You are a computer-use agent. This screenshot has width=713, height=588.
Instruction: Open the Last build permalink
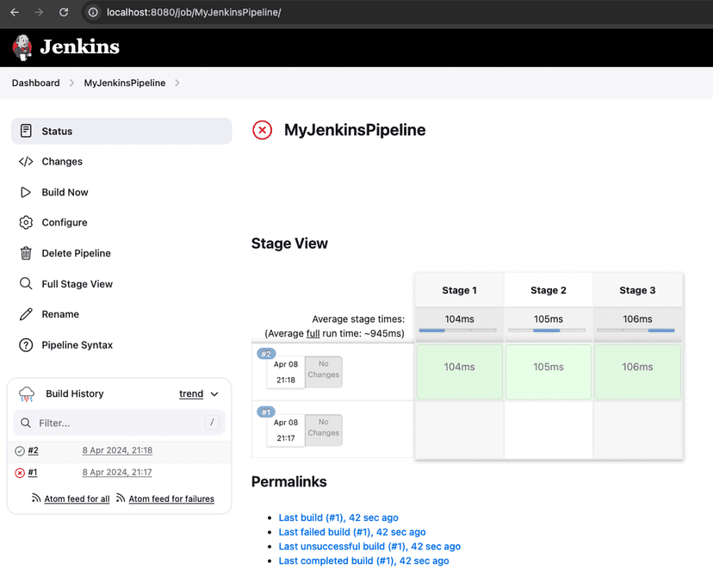tap(338, 517)
